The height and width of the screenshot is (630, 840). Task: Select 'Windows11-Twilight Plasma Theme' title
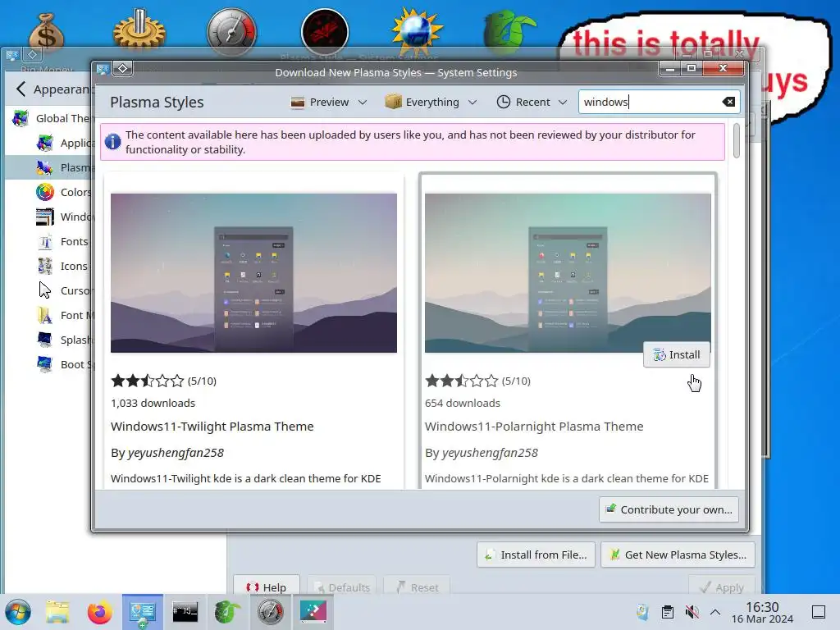[212, 427]
